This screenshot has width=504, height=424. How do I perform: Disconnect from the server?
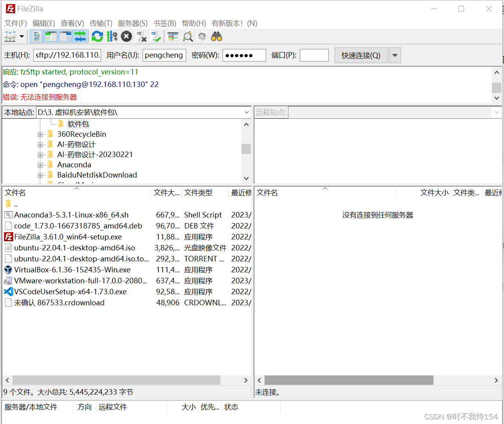(141, 36)
